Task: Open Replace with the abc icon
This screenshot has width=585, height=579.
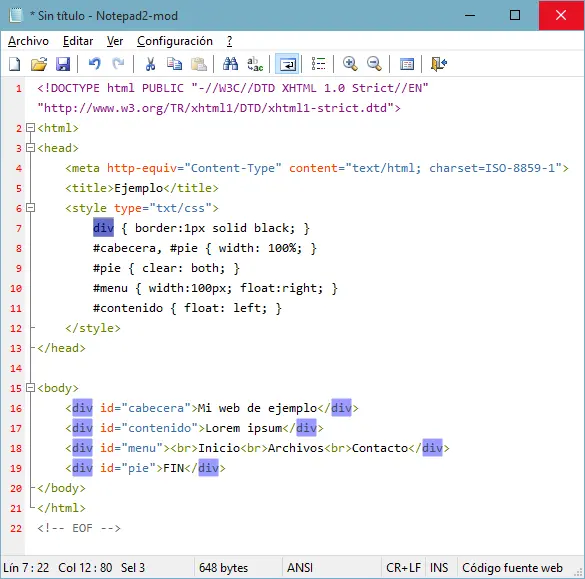Action: 255,64
